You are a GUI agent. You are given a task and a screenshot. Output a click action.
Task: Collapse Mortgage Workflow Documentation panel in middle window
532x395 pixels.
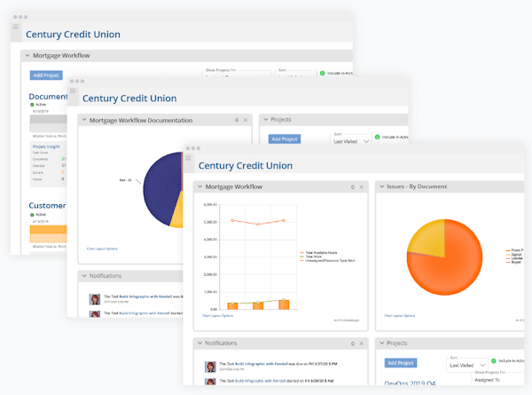coord(84,120)
